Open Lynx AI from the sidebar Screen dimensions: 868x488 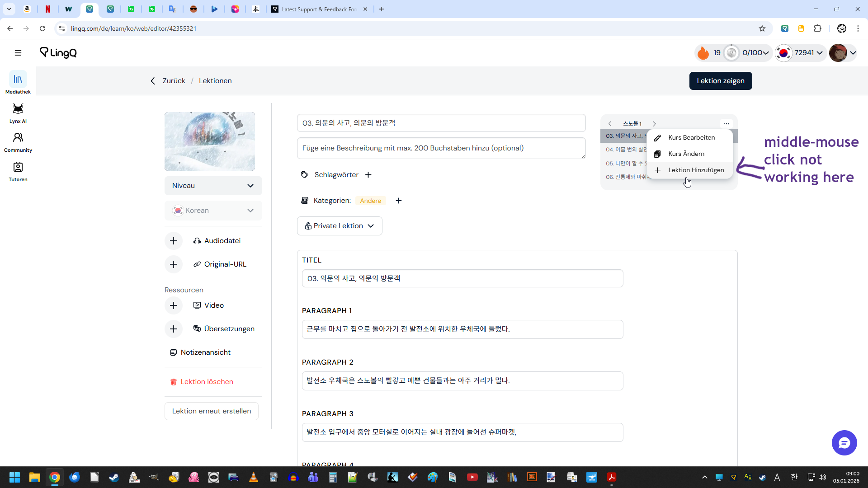coord(18,109)
